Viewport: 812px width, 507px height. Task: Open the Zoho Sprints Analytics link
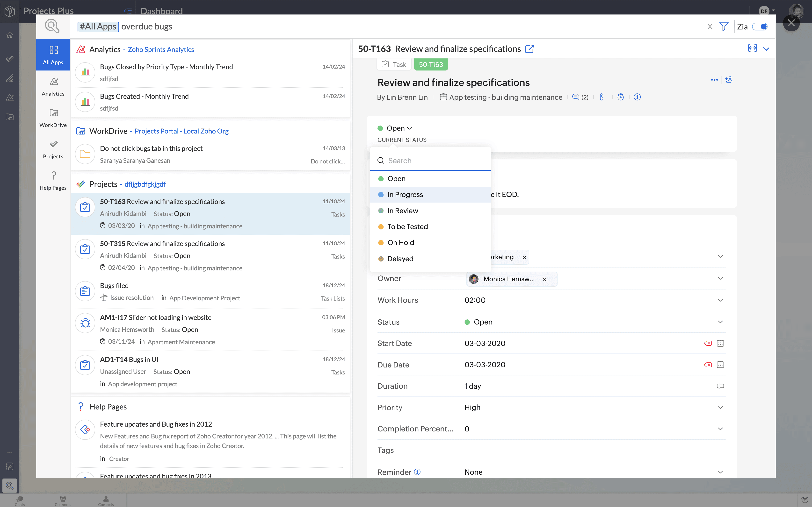(x=161, y=49)
